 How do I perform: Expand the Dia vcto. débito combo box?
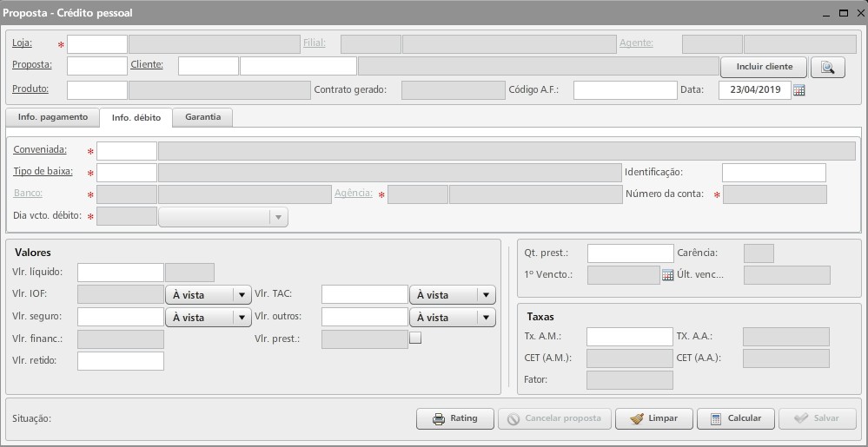[223, 217]
